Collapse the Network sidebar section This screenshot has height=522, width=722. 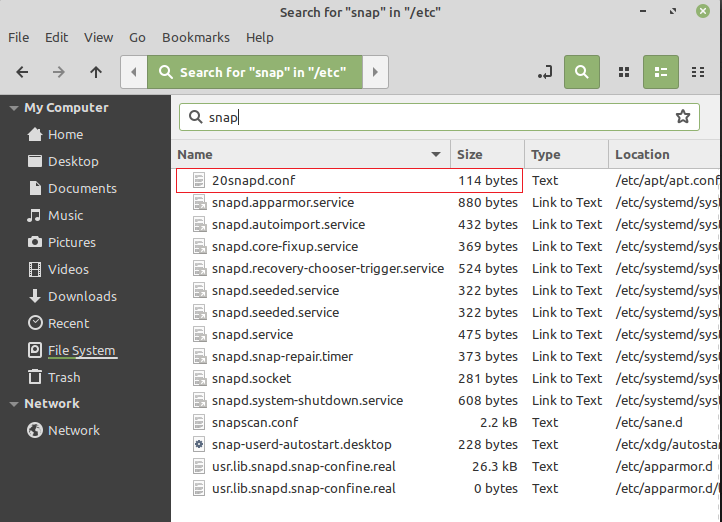tap(14, 404)
